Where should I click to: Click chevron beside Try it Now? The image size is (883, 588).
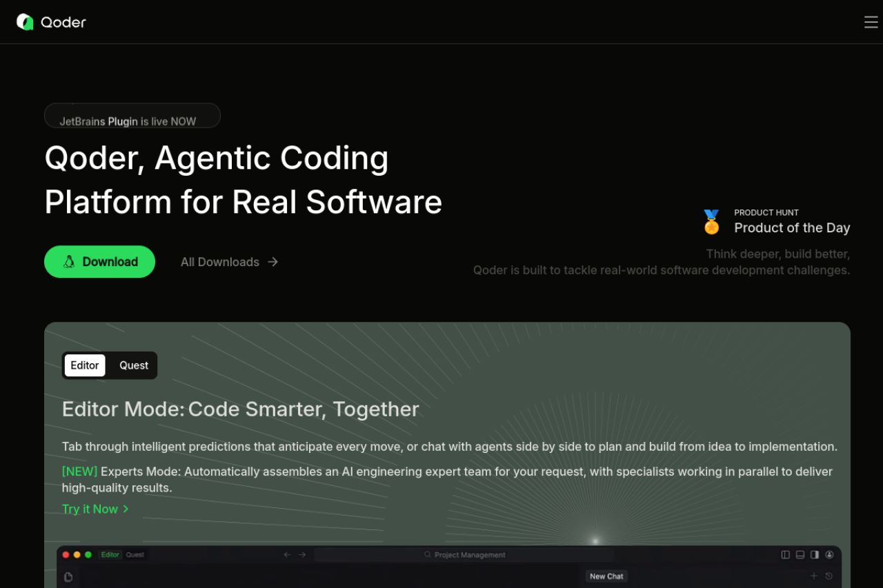[x=126, y=509]
